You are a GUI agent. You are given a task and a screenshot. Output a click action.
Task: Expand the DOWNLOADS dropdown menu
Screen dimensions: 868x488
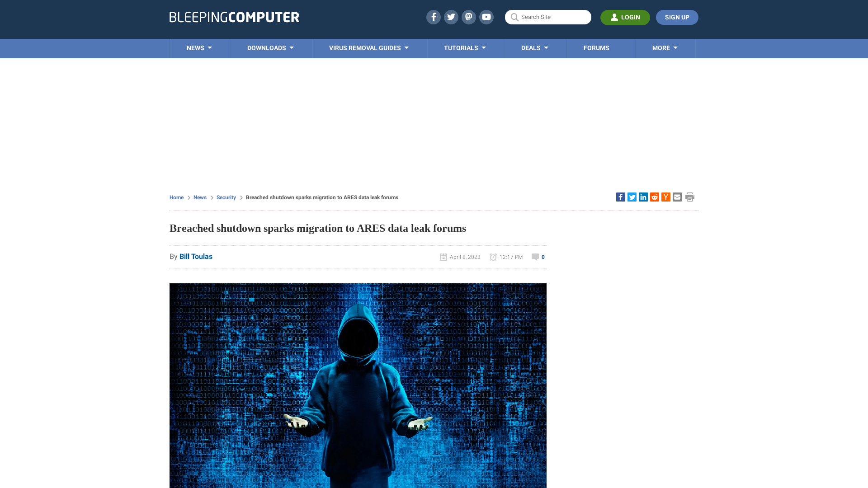(270, 48)
